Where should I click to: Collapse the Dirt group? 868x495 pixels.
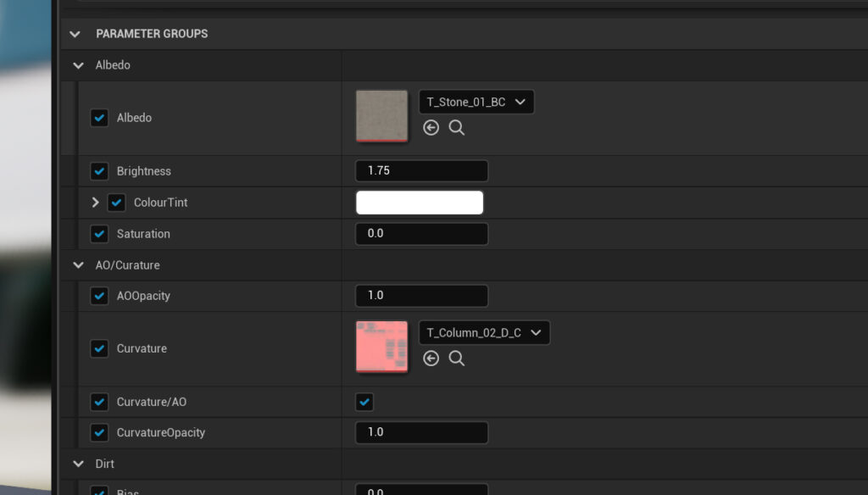pyautogui.click(x=79, y=464)
